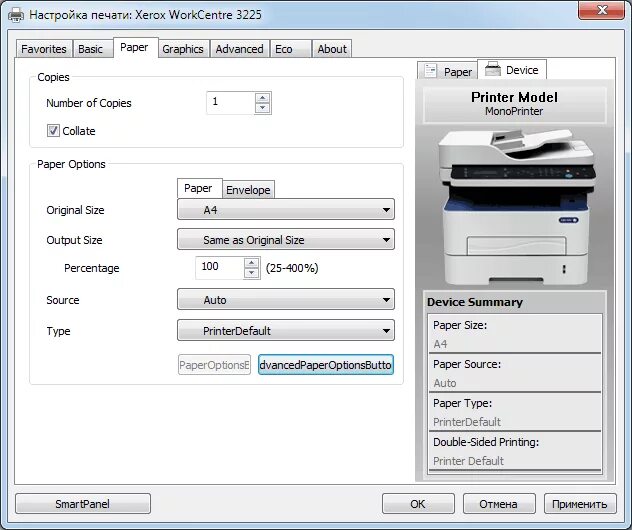Switch to the Favorites tab
Image resolution: width=632 pixels, height=530 pixels.
point(44,49)
